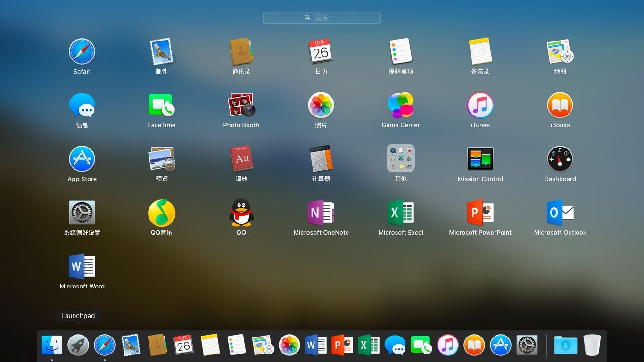Click the Launchpad rocket in the Dock
The image size is (644, 362).
pyautogui.click(x=78, y=345)
